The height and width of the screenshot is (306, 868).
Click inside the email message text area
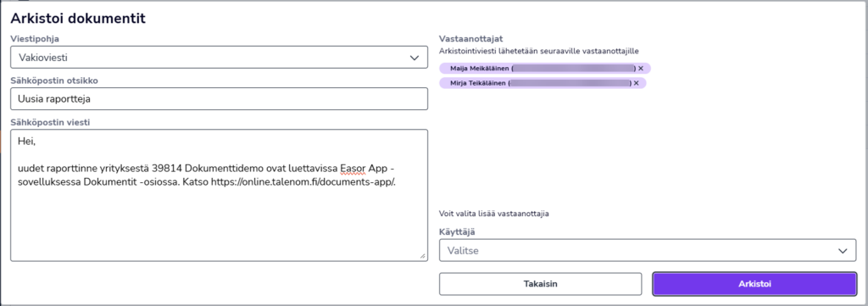click(x=220, y=195)
